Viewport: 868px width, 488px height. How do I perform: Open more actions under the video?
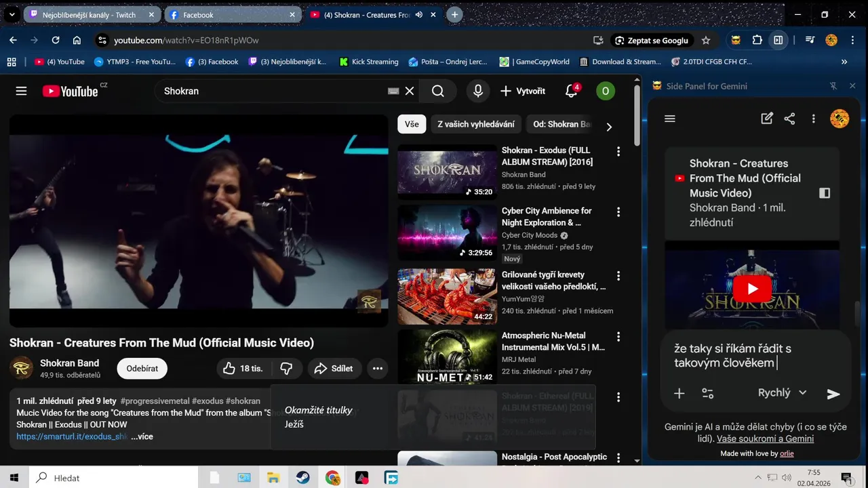point(378,368)
